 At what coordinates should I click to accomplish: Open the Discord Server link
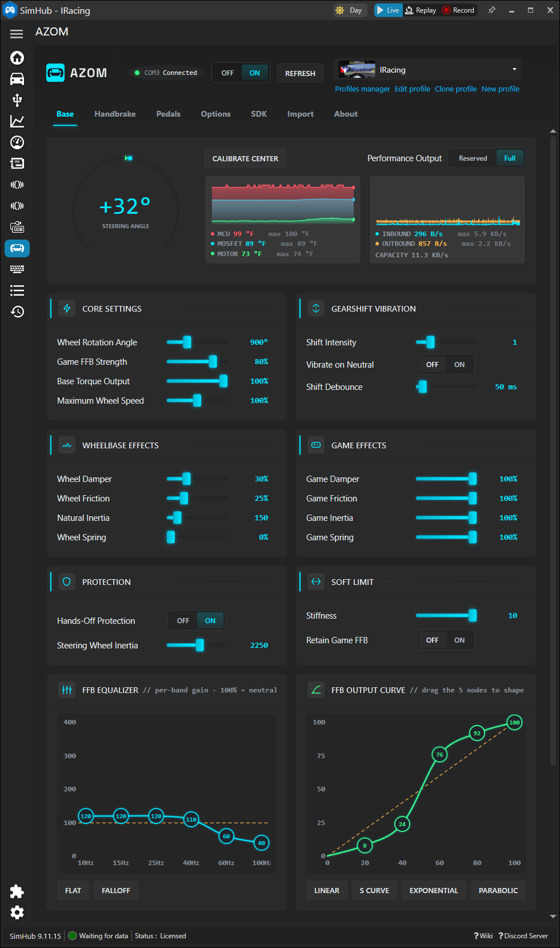tap(523, 936)
